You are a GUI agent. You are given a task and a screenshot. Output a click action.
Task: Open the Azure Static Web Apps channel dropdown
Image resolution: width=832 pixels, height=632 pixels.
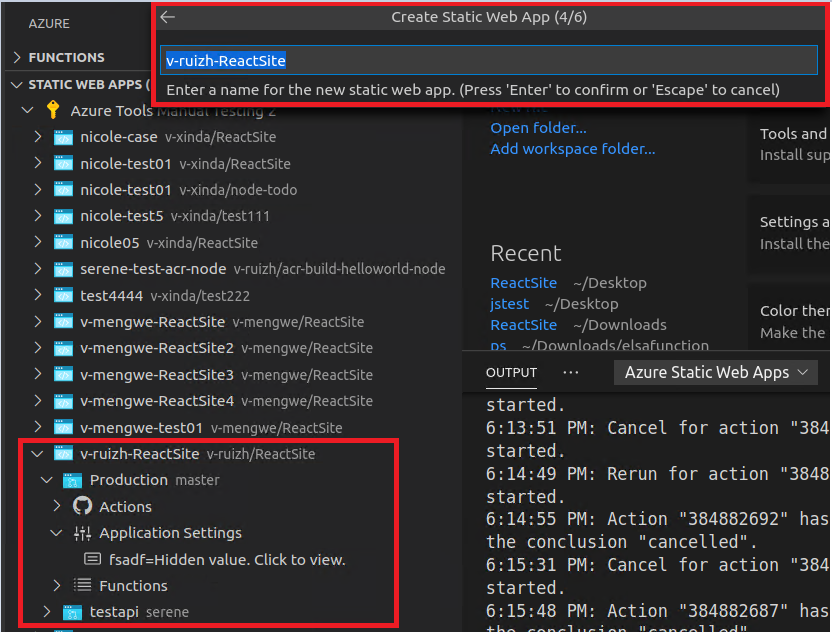point(716,372)
